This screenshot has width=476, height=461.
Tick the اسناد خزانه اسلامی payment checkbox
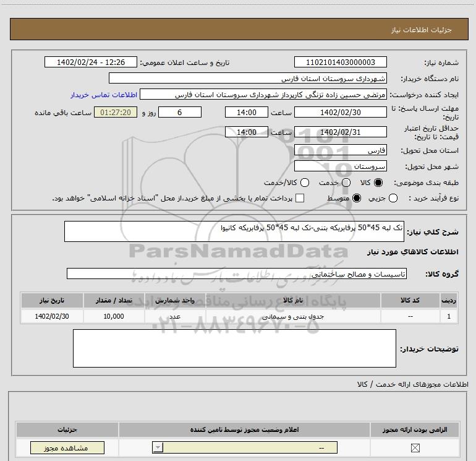300,198
